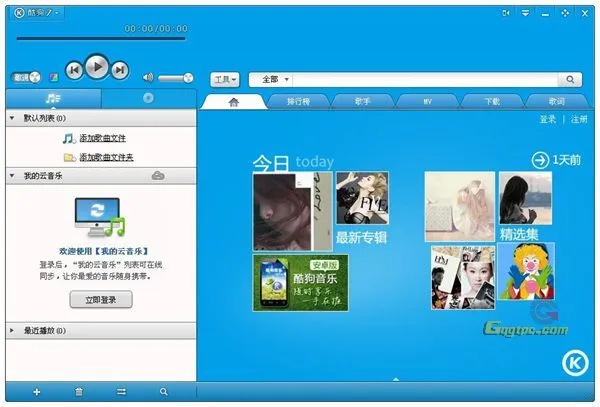Focus the music search field
The height and width of the screenshot is (407, 600).
tap(425, 80)
